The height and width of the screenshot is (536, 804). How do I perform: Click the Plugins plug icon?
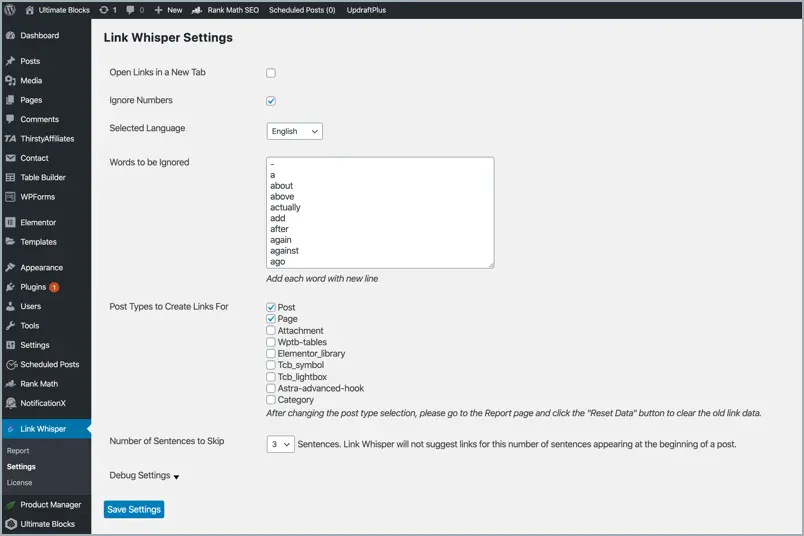pyautogui.click(x=10, y=287)
